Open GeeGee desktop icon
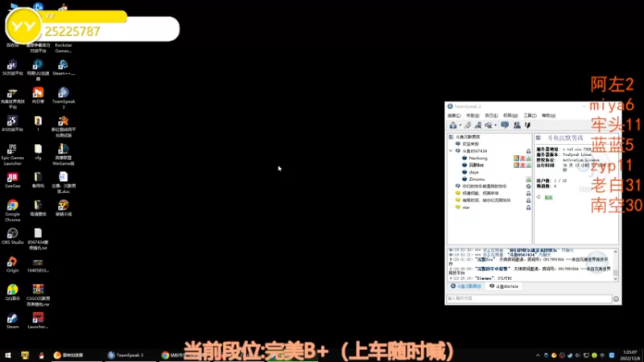This screenshot has width=644, height=362. [12, 179]
